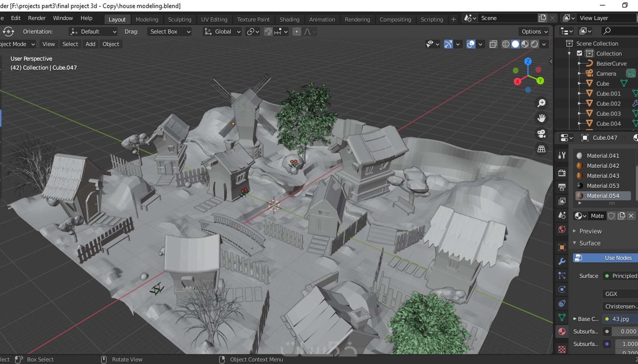638x364 pixels.
Task: Open the Drag Select Box dropdown
Action: [x=170, y=32]
